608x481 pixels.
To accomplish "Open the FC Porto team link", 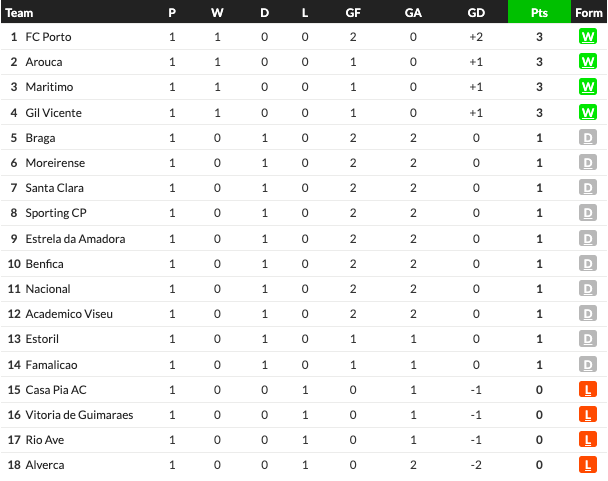I will pyautogui.click(x=48, y=37).
